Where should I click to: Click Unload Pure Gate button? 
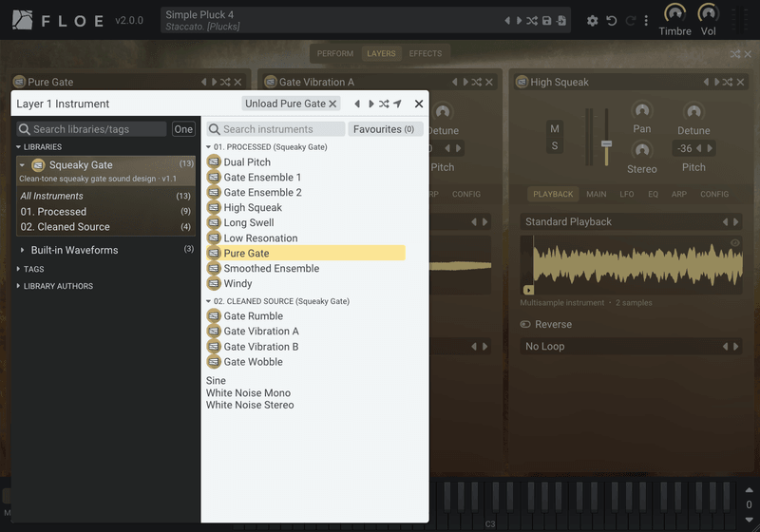pyautogui.click(x=291, y=104)
